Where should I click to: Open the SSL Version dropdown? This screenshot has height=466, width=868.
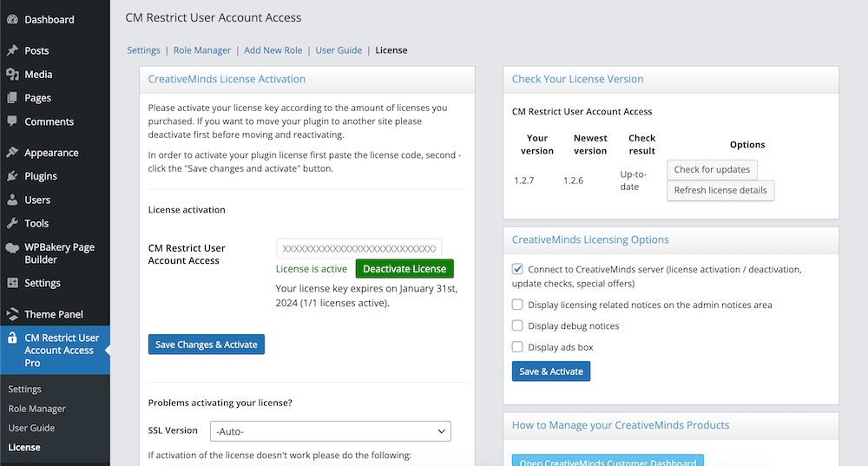tap(331, 431)
